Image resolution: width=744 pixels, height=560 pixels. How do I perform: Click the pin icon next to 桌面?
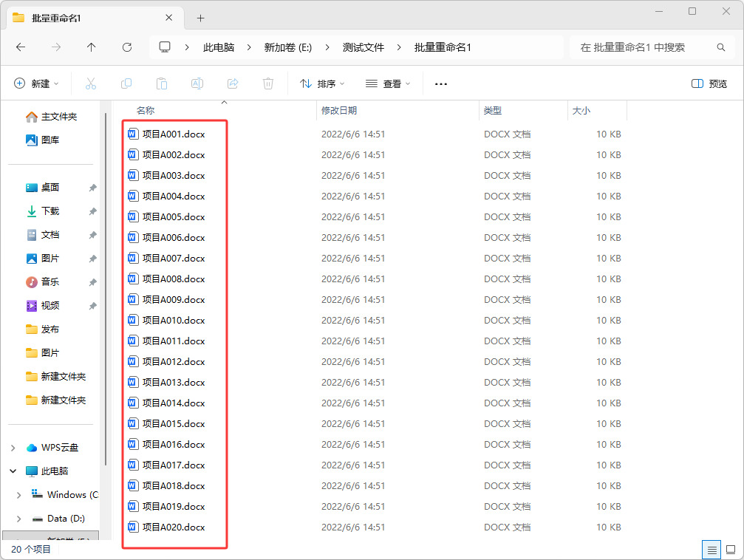92,188
